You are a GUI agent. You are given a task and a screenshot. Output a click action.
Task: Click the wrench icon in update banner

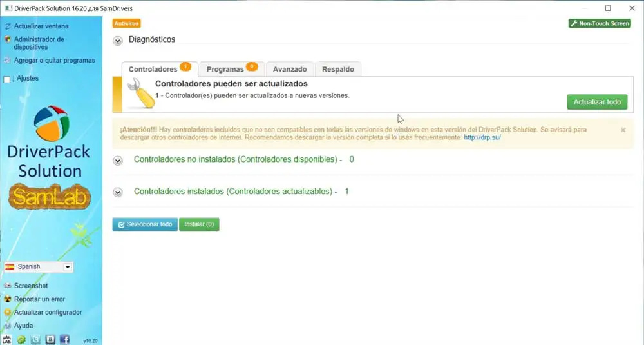[140, 94]
